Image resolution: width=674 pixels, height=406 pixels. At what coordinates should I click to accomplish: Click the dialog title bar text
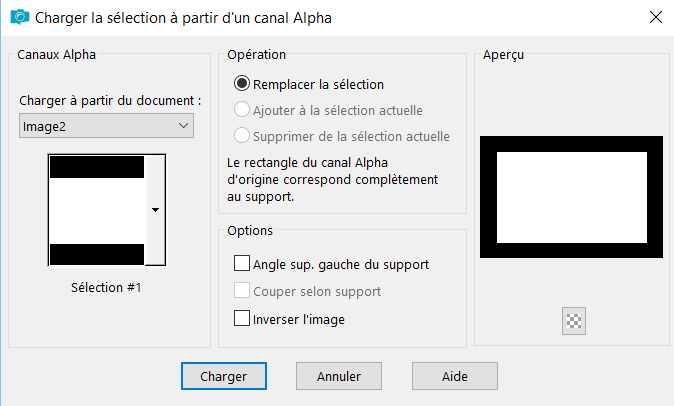pyautogui.click(x=183, y=18)
